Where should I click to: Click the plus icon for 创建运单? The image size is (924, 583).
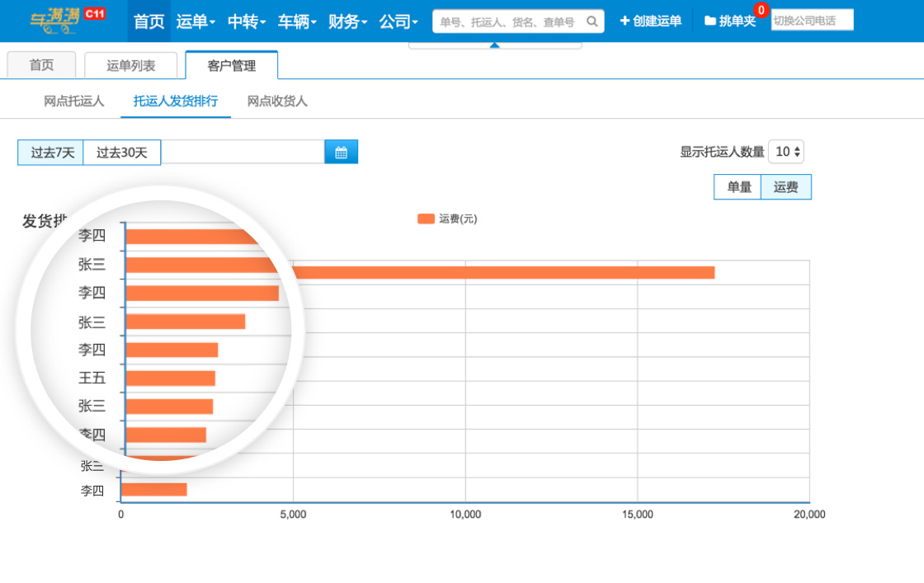pyautogui.click(x=625, y=21)
